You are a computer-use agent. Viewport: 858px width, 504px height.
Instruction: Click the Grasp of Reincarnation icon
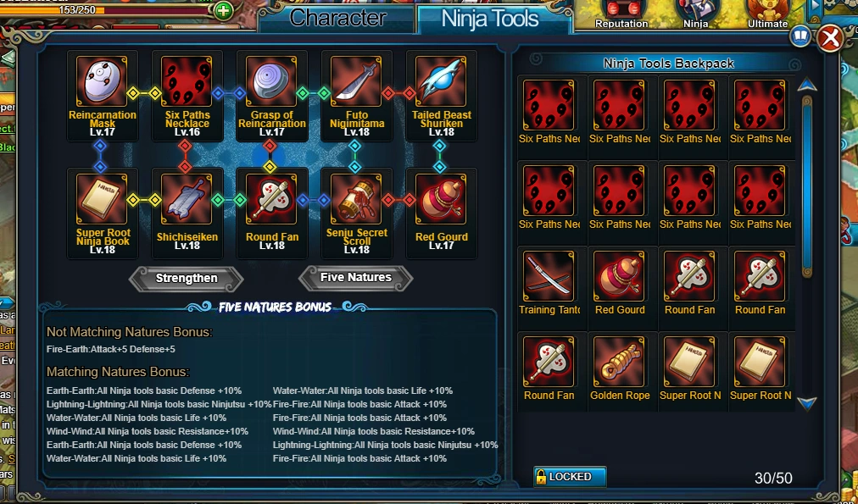272,82
